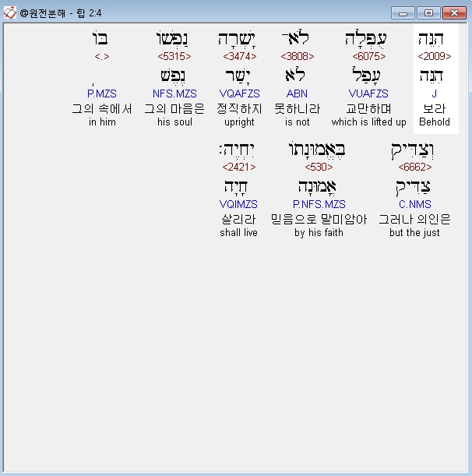
Task: Maximize the 원전분해 window
Action: pyautogui.click(x=428, y=13)
